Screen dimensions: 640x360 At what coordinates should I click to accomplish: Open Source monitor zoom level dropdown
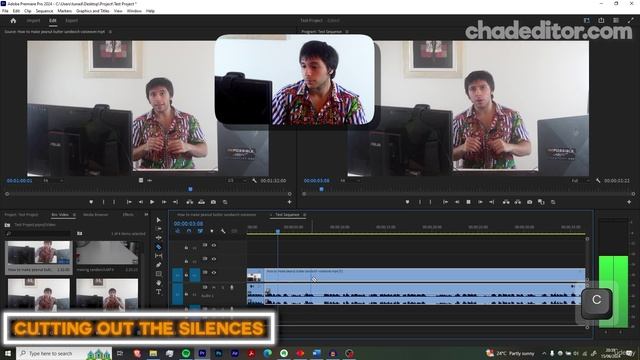click(x=52, y=180)
